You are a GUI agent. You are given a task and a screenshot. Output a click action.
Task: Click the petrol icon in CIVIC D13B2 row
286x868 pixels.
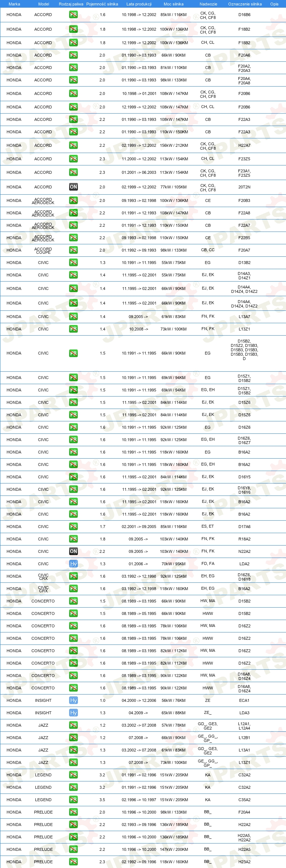(74, 263)
